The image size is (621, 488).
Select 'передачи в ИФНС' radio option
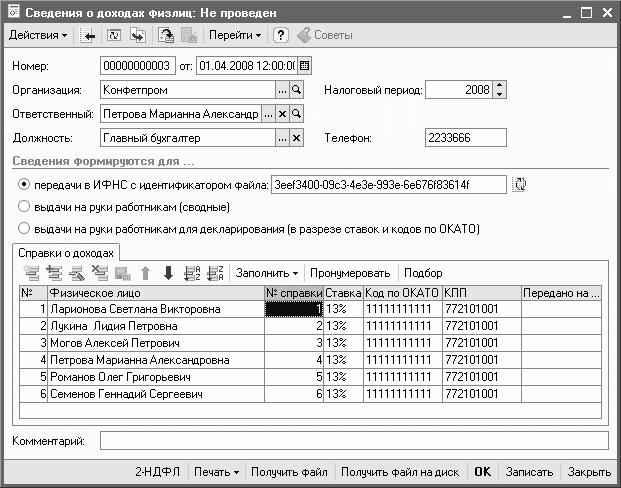tap(24, 185)
